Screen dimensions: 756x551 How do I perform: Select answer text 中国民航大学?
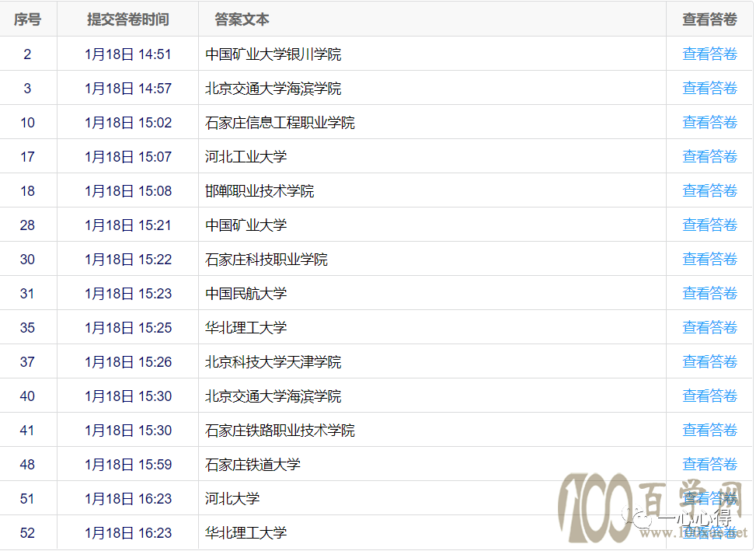coord(246,294)
